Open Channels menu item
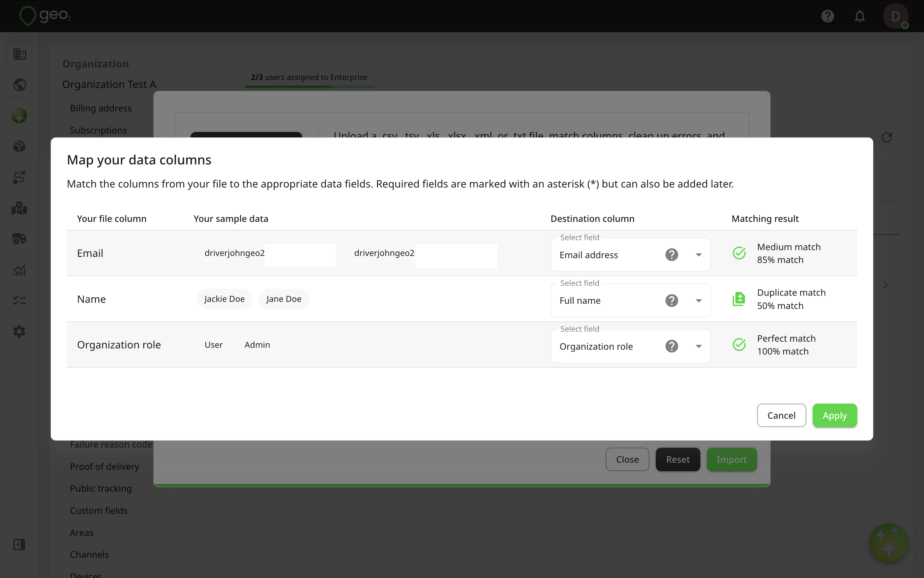The image size is (924, 578). (89, 554)
